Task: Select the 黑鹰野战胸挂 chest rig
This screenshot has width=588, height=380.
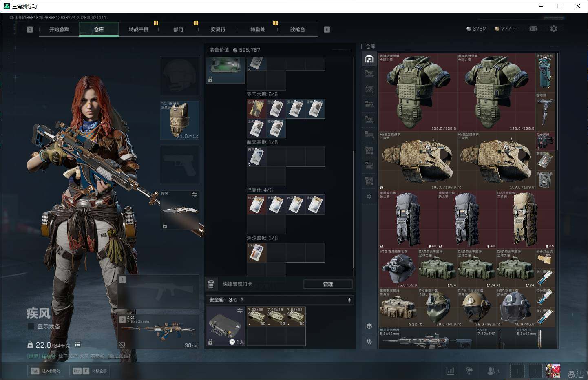Action: click(x=398, y=307)
